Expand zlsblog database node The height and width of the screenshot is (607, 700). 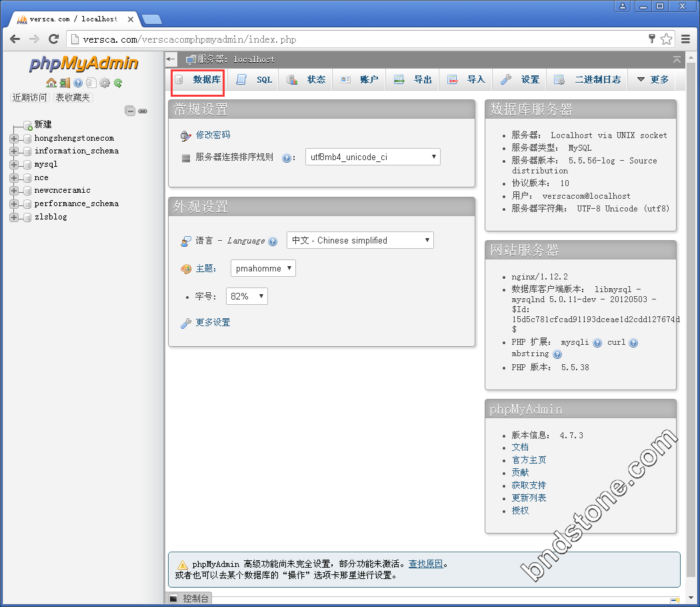click(14, 217)
